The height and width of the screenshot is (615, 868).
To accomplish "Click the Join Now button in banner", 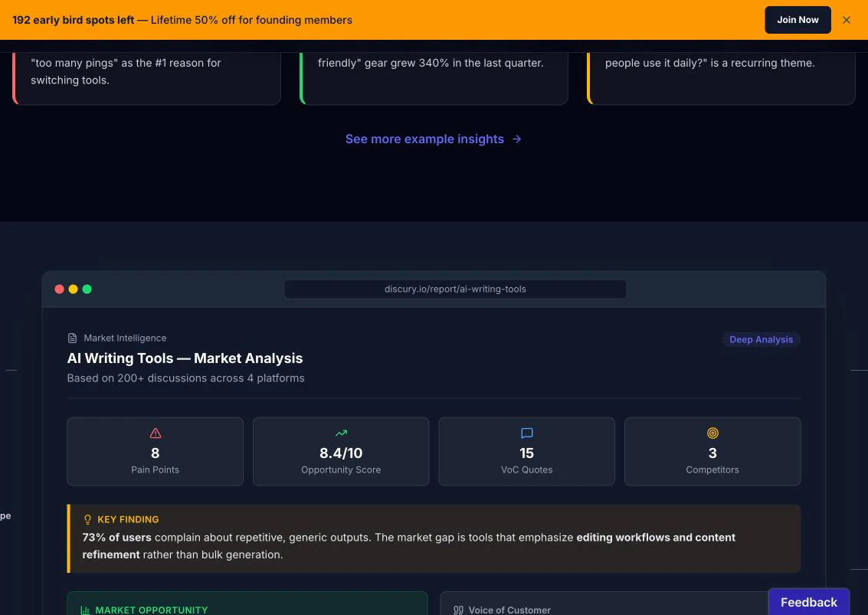I will coord(798,20).
